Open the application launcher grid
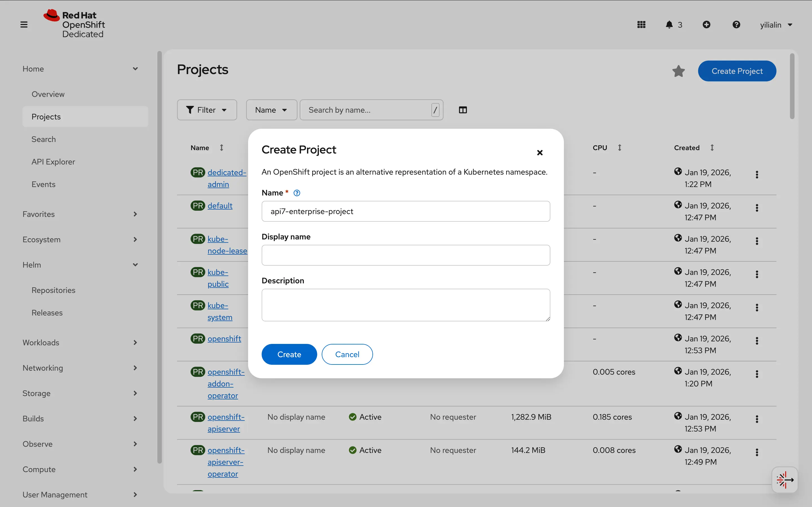812x507 pixels. (641, 25)
